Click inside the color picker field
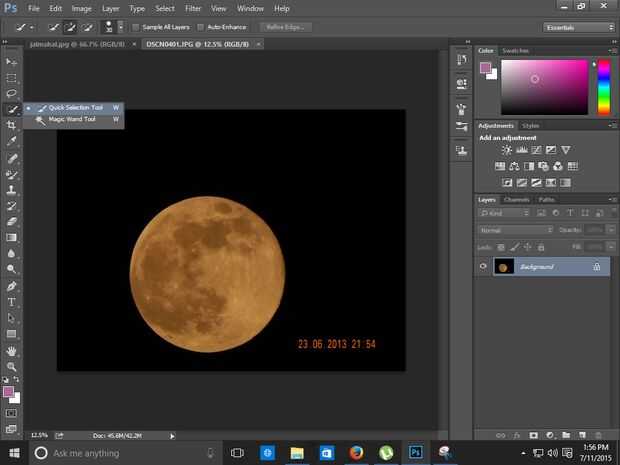Viewport: 620px width, 465px height. pos(543,87)
